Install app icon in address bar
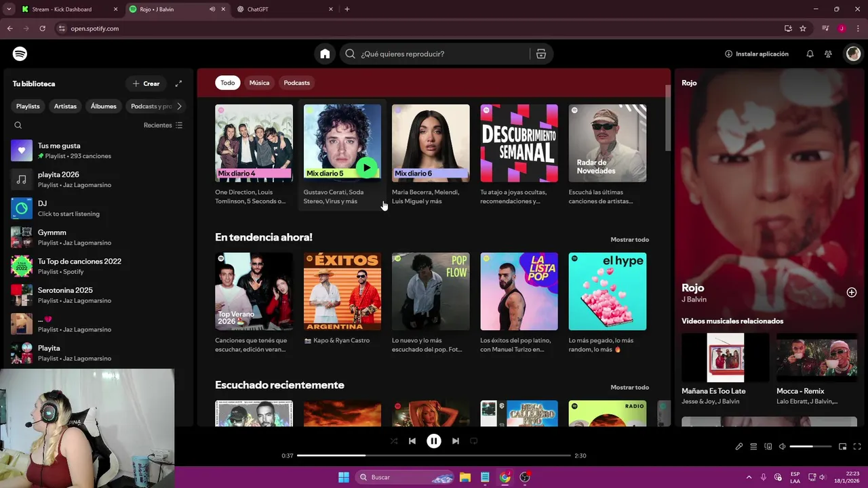This screenshot has width=868, height=488. click(x=788, y=28)
